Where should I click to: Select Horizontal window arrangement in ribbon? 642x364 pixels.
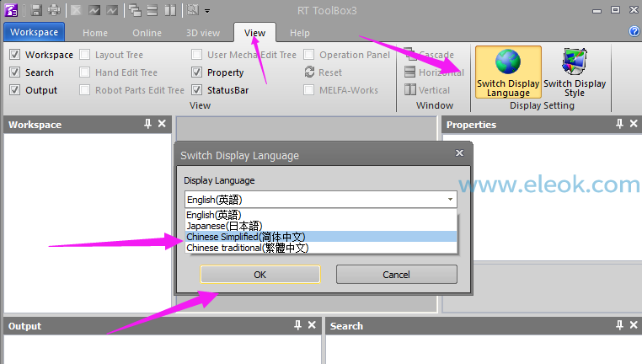point(434,72)
